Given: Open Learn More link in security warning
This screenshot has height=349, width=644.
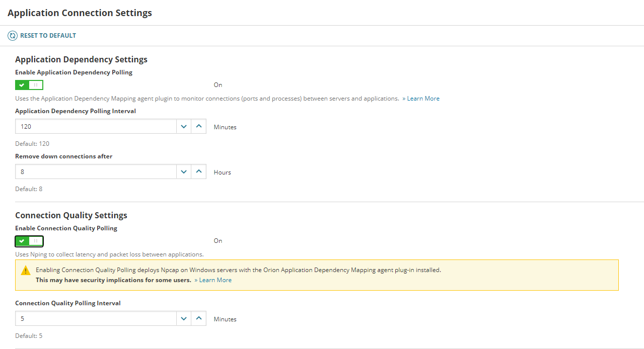Looking at the screenshot, I should 213,280.
